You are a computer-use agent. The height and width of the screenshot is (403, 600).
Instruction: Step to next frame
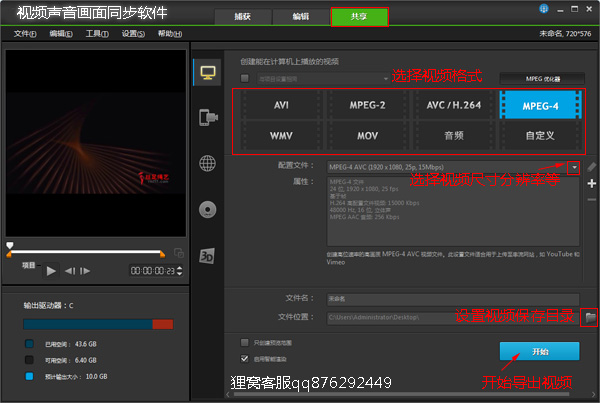(85, 271)
